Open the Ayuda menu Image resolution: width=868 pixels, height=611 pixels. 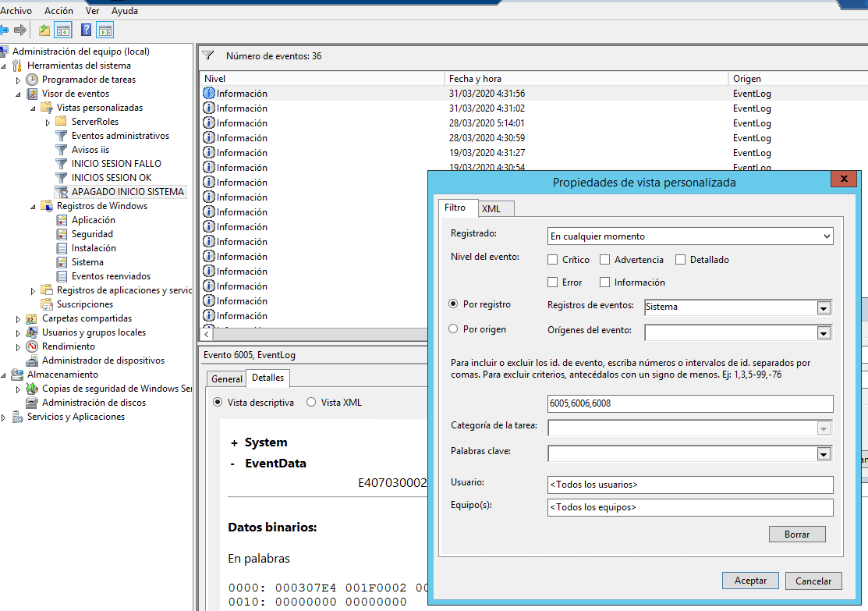[125, 10]
